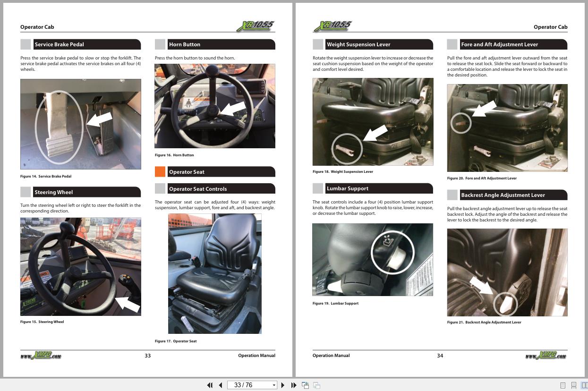
Task: Click the 'Operator Cab' header on page 34
Action: click(x=550, y=27)
